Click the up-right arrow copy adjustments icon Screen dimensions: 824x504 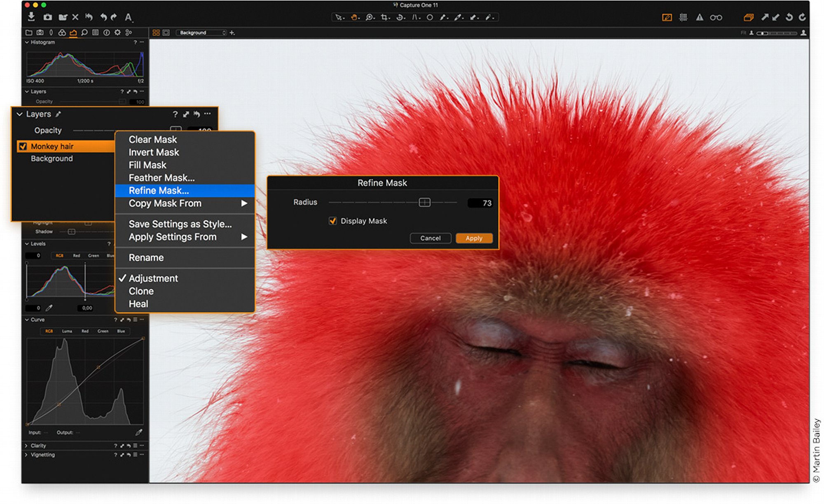click(x=765, y=17)
